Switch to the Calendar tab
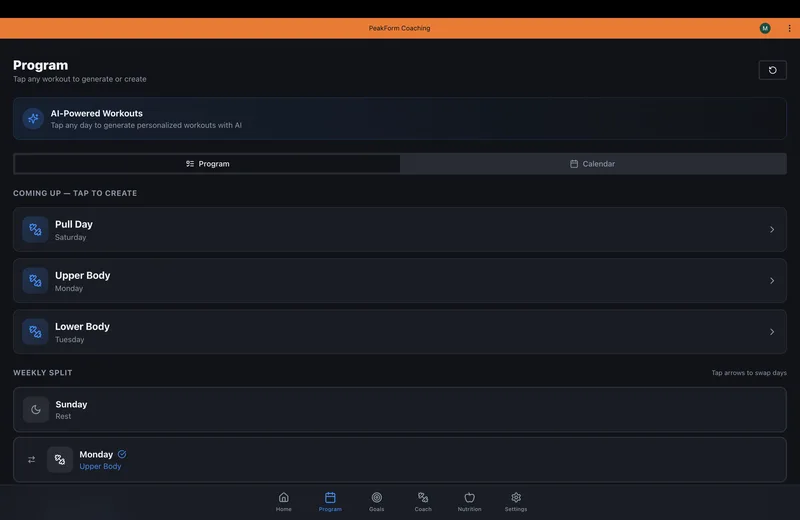Viewport: 800px width, 520px height. point(593,164)
